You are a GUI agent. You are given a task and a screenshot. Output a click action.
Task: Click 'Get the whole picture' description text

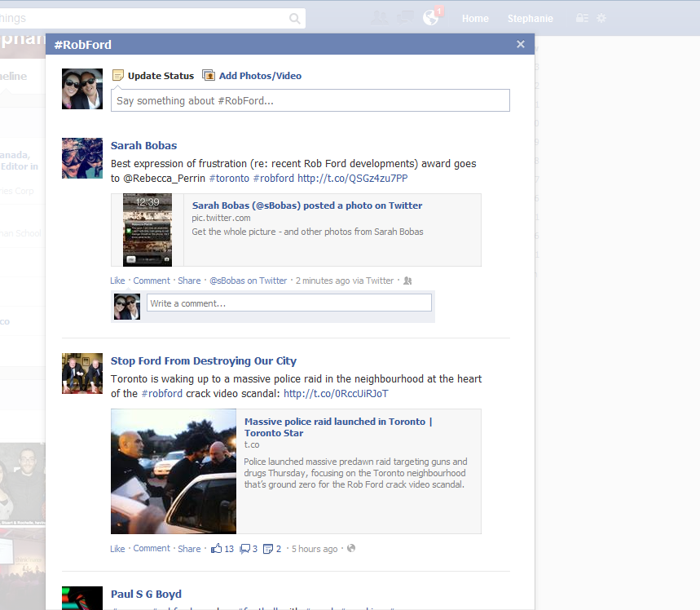(307, 232)
